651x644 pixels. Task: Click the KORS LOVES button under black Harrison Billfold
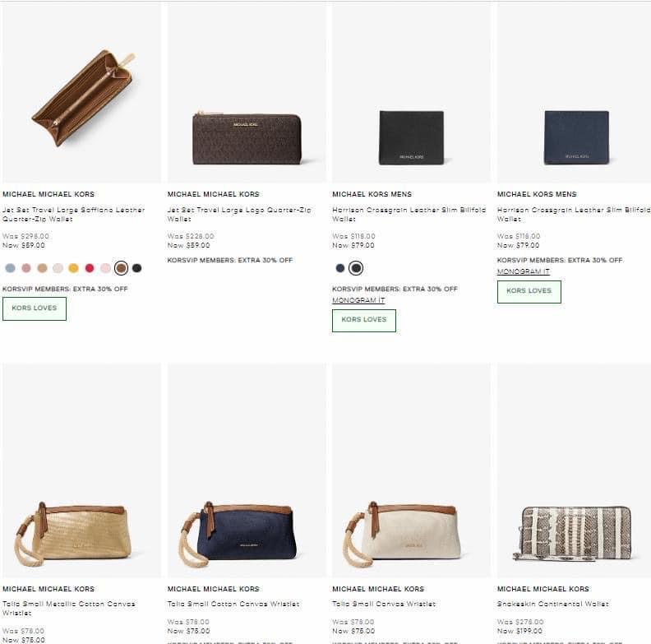363,320
